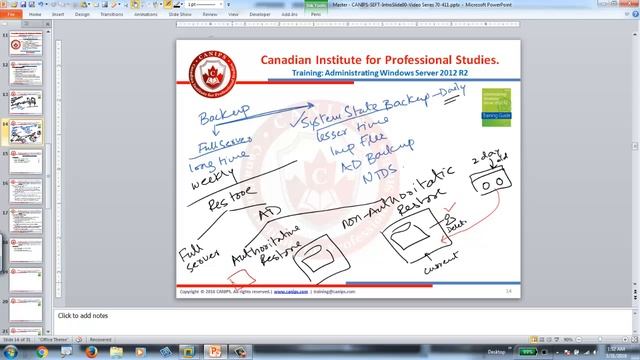Select slide 12 thumbnail
The height and width of the screenshot is (360, 640).
pos(26,73)
